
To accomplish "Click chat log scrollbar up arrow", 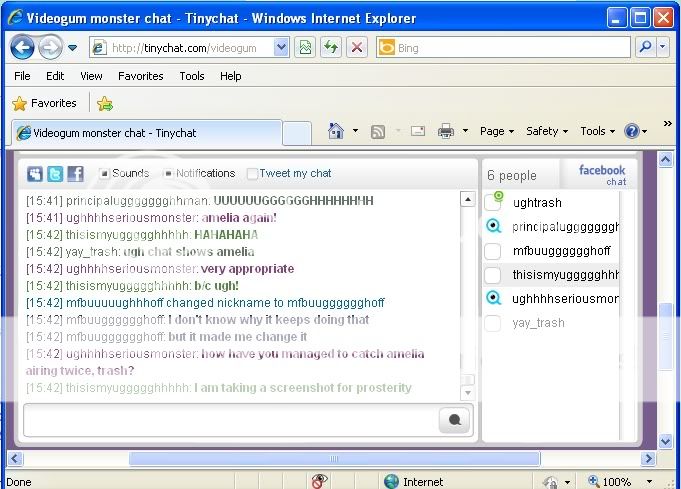I will 467,199.
